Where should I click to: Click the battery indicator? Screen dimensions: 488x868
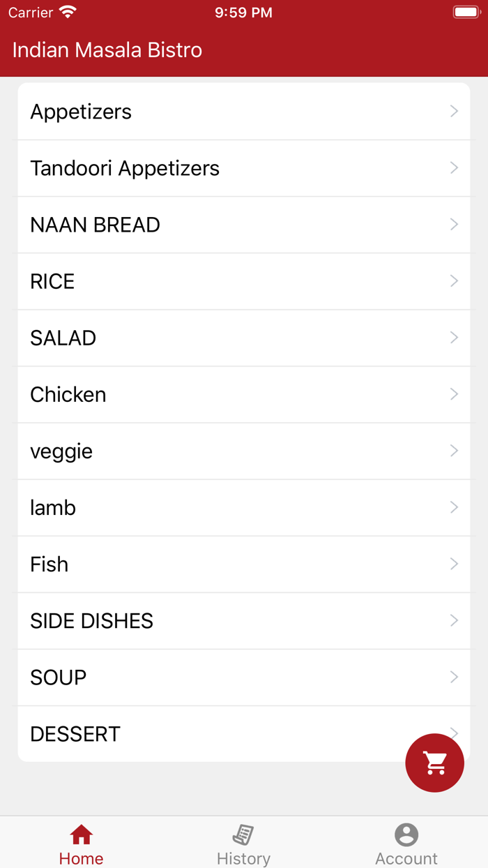465,11
